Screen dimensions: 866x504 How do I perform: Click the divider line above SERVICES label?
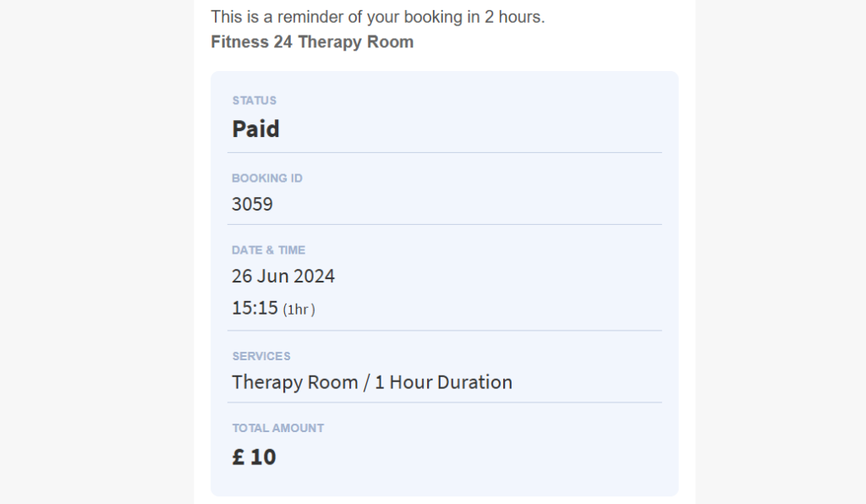(x=444, y=330)
